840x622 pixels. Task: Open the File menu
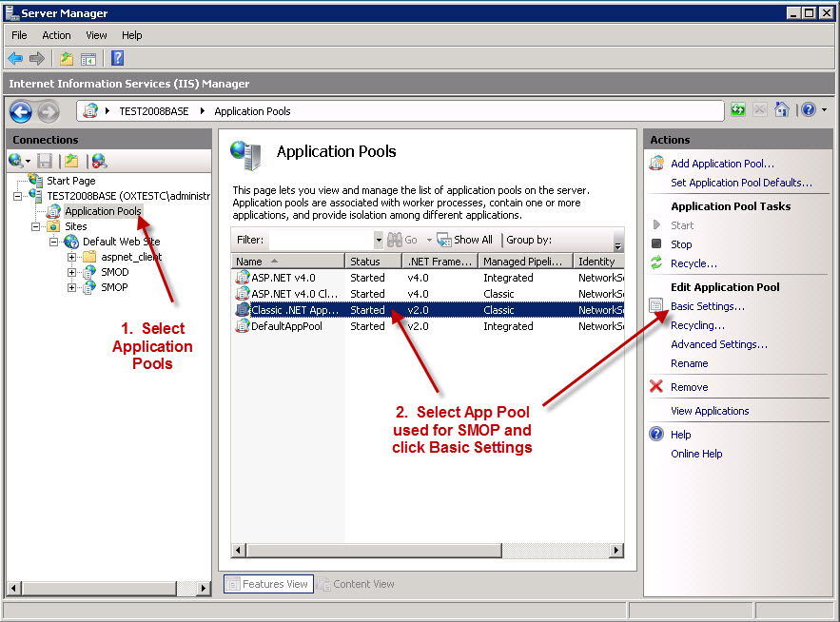tap(19, 35)
